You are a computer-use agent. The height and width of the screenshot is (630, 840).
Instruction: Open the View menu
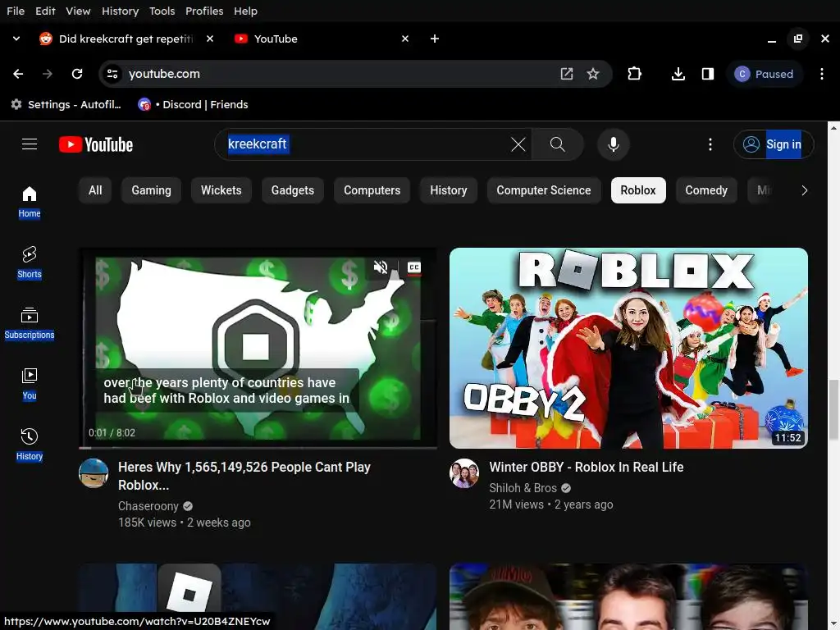[x=78, y=11]
